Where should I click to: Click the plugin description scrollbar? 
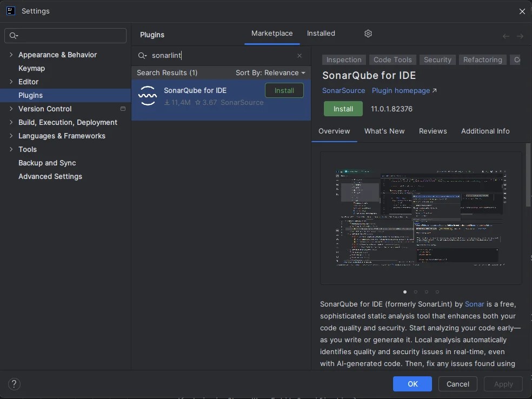[528, 175]
